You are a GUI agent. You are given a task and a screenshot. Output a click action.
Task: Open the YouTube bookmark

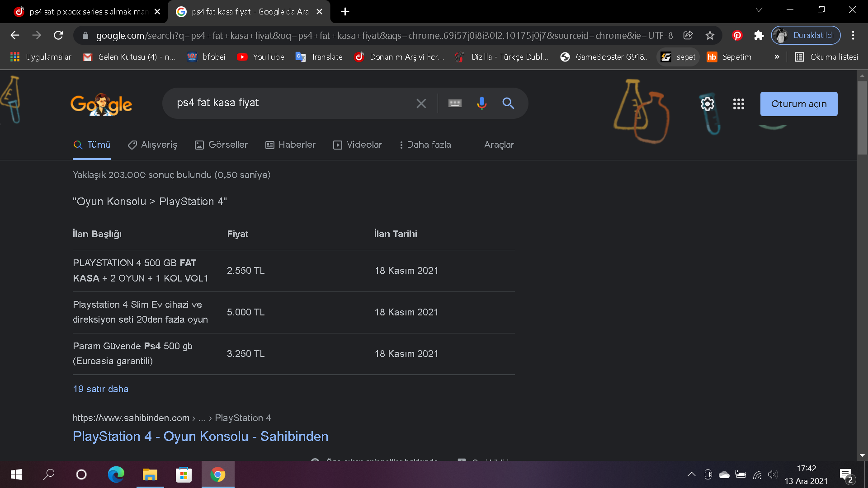261,57
